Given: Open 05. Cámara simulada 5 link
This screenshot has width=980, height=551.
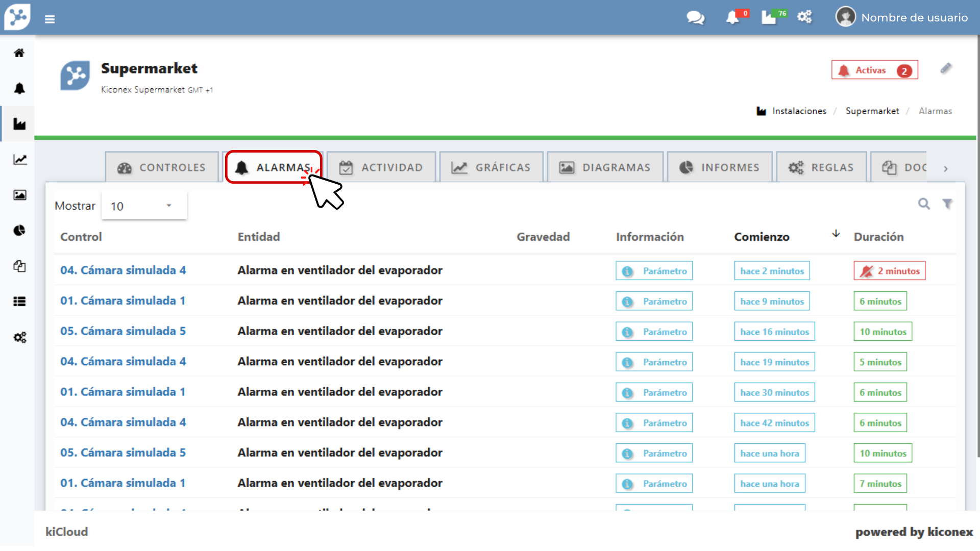Looking at the screenshot, I should 123,331.
